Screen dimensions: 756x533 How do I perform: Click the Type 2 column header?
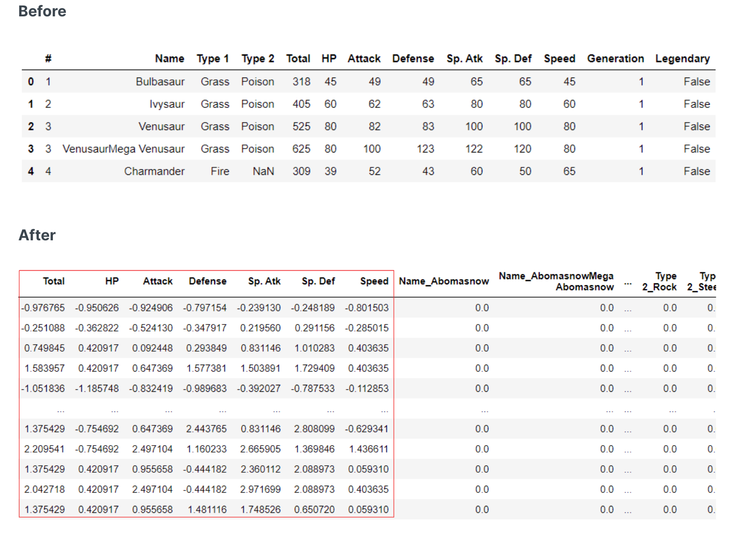tap(257, 58)
